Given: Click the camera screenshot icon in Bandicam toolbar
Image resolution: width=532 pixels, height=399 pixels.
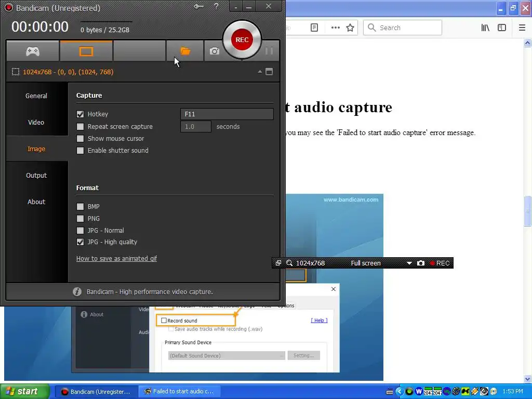Looking at the screenshot, I should tap(214, 51).
